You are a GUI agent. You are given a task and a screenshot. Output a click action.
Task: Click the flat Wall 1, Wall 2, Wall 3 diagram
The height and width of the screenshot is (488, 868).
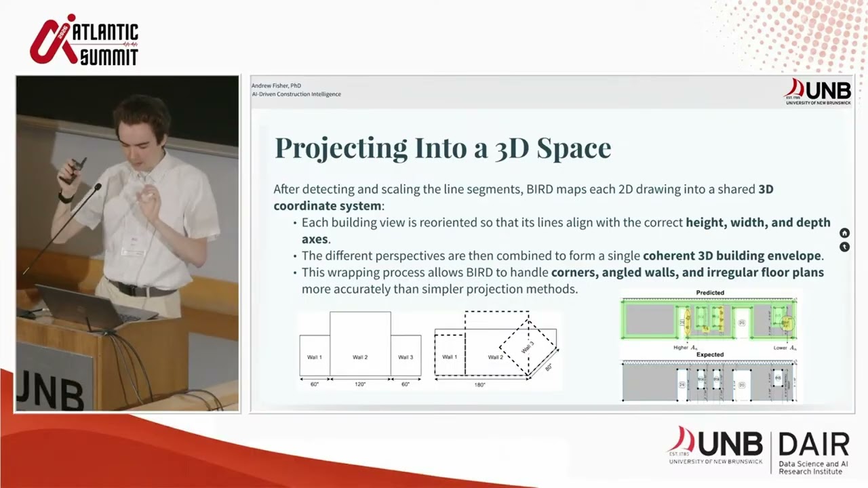pos(360,348)
